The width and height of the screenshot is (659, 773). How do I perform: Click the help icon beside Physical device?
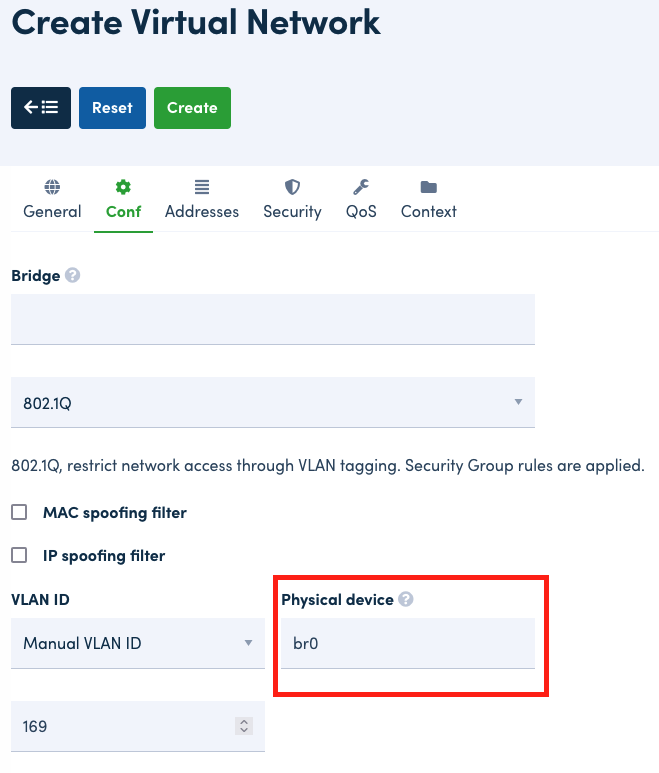(x=405, y=599)
